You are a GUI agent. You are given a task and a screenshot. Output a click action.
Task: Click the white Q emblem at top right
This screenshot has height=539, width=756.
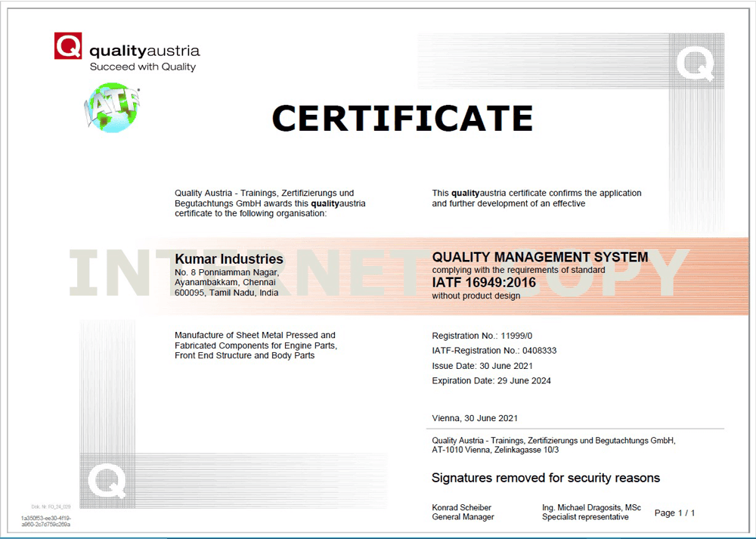click(x=696, y=64)
